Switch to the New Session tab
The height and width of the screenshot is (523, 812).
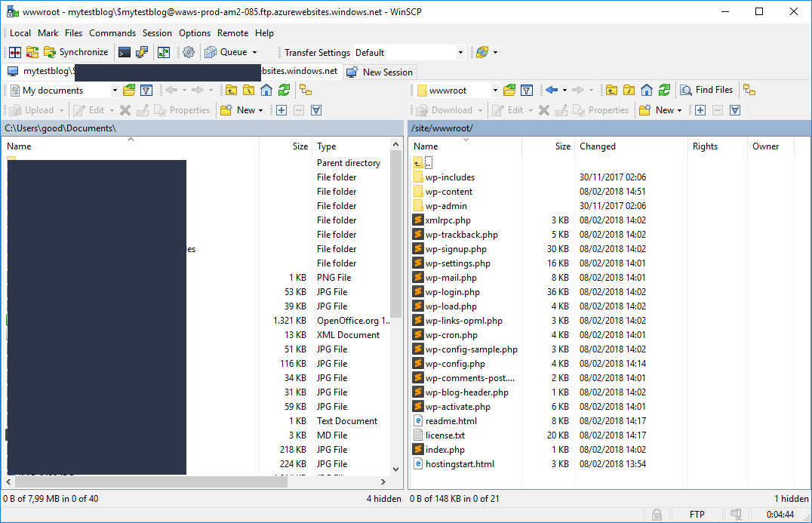(380, 72)
